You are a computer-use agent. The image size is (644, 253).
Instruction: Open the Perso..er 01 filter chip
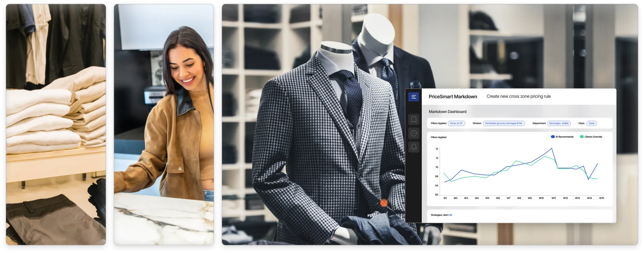pos(456,123)
